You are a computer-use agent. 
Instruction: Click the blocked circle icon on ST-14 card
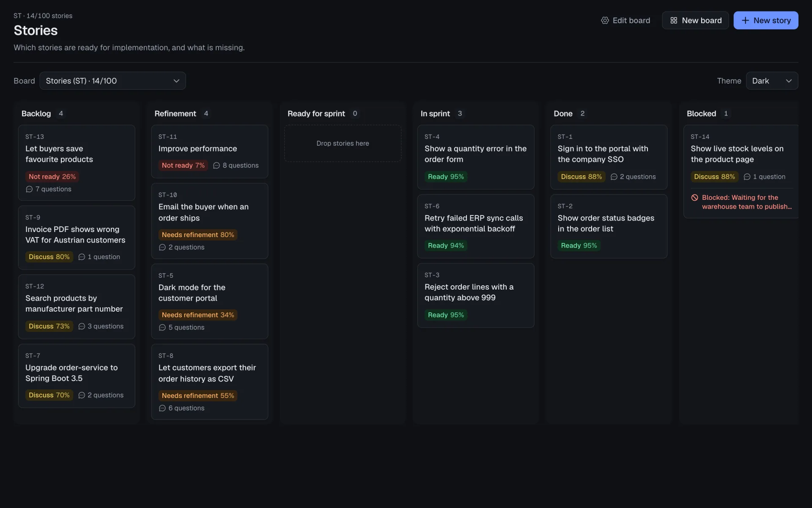coord(694,198)
